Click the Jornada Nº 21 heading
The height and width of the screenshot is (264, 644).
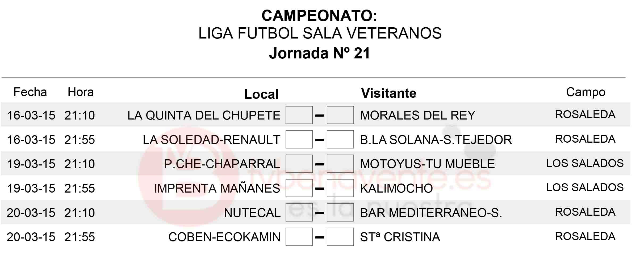pos(319,53)
